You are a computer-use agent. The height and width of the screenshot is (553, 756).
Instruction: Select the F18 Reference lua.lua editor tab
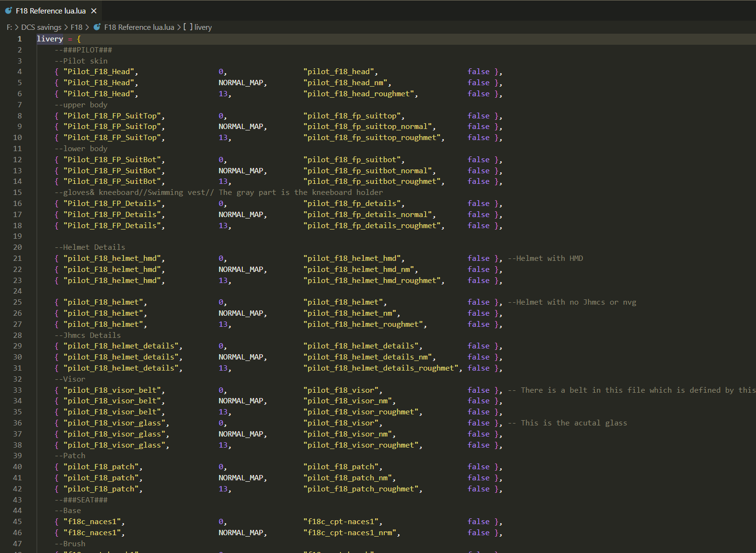pos(50,11)
